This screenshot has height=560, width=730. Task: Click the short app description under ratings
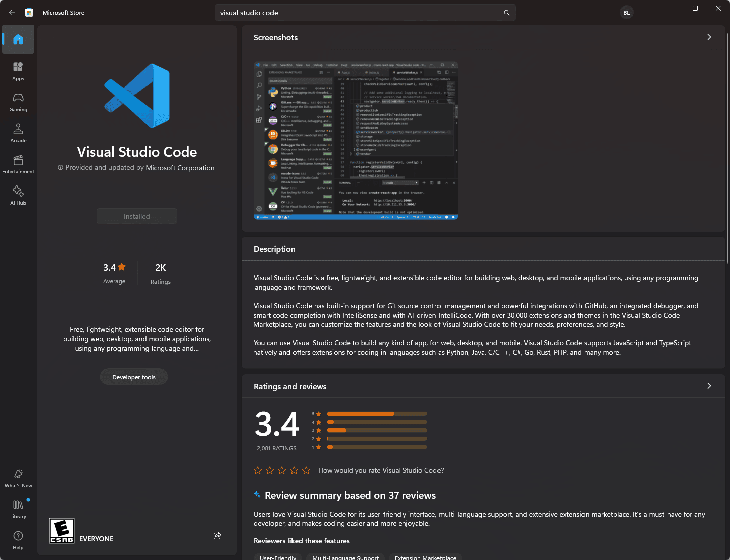click(x=137, y=339)
